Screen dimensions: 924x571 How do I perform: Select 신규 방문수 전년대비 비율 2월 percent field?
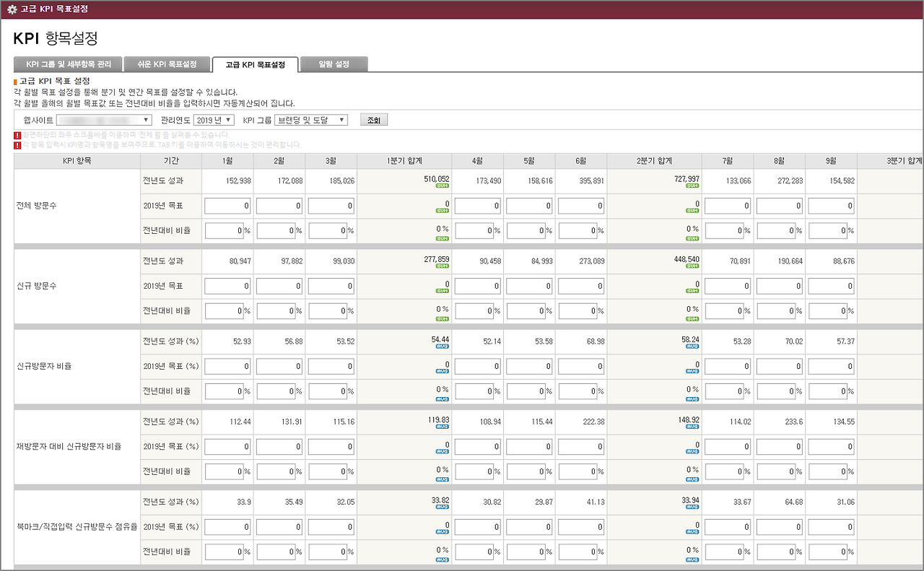(x=276, y=311)
